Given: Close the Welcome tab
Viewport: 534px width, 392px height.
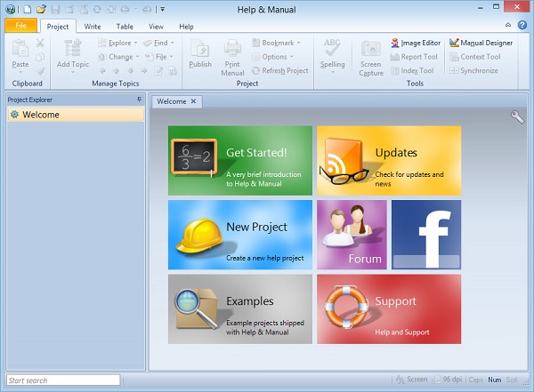Looking at the screenshot, I should coord(193,101).
